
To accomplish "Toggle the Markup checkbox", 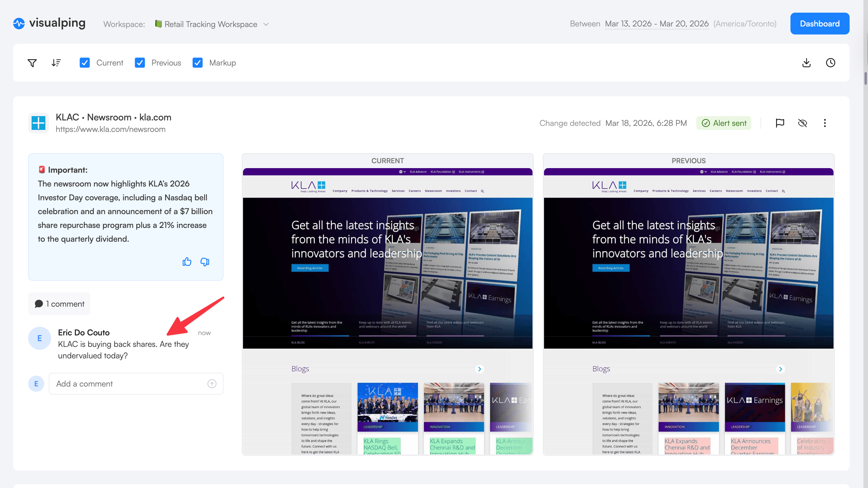I will tap(197, 63).
